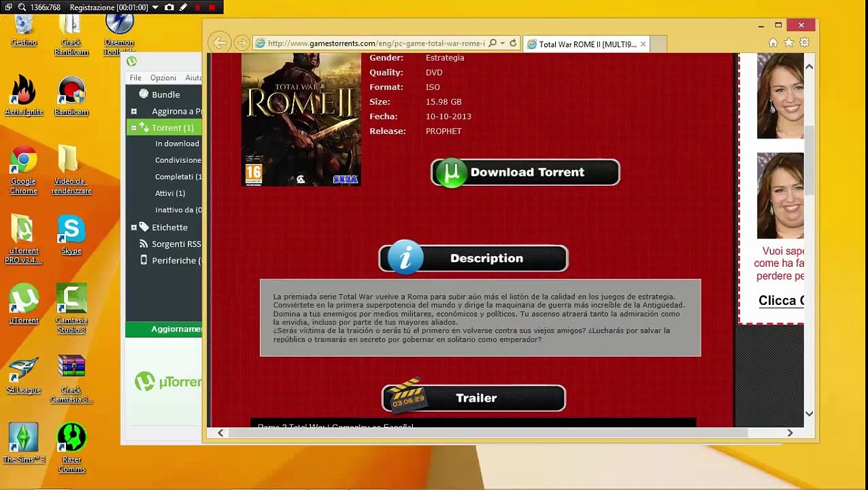Select Bundle in uTorrent sidebar
The width and height of the screenshot is (868, 490).
(166, 95)
